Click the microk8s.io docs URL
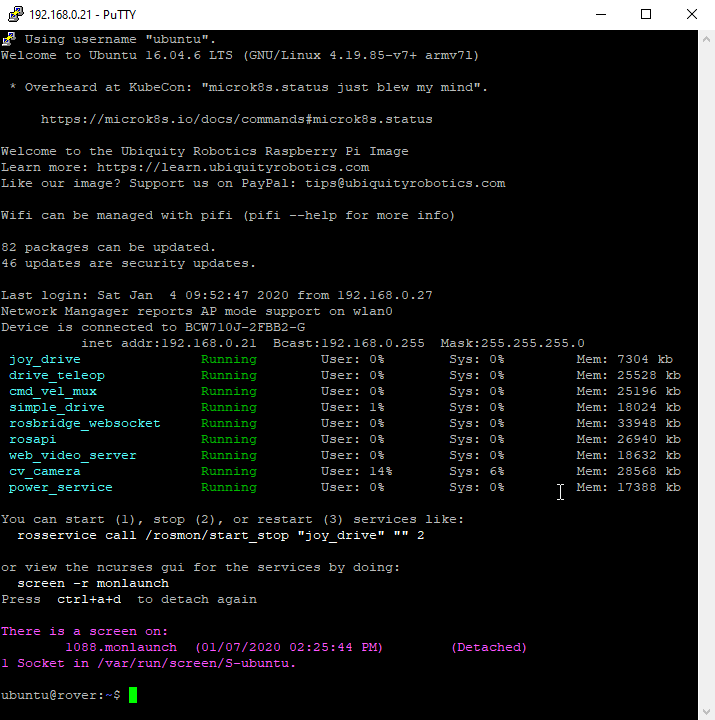The height and width of the screenshot is (720, 715). pos(236,119)
